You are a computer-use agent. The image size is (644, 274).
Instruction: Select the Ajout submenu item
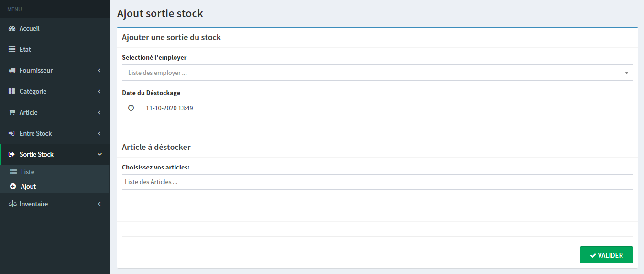tap(28, 187)
